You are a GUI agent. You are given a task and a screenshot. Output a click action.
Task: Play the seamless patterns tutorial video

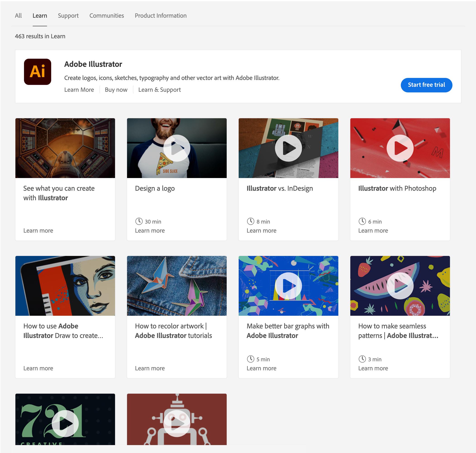[400, 286]
